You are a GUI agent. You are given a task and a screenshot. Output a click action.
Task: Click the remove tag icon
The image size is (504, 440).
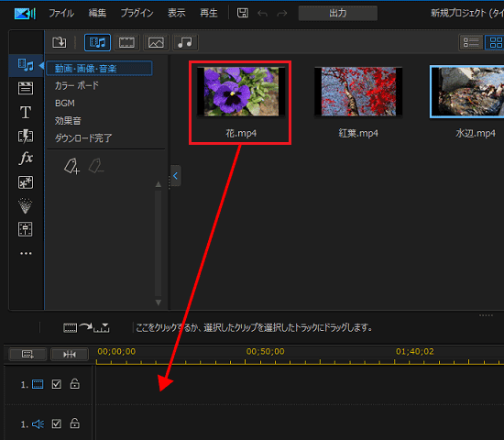click(x=96, y=166)
